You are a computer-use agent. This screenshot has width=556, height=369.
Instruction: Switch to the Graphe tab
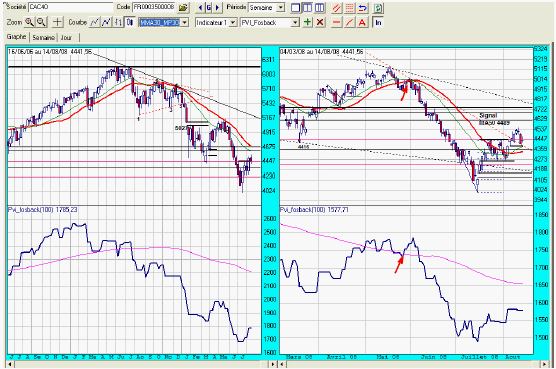[16, 37]
